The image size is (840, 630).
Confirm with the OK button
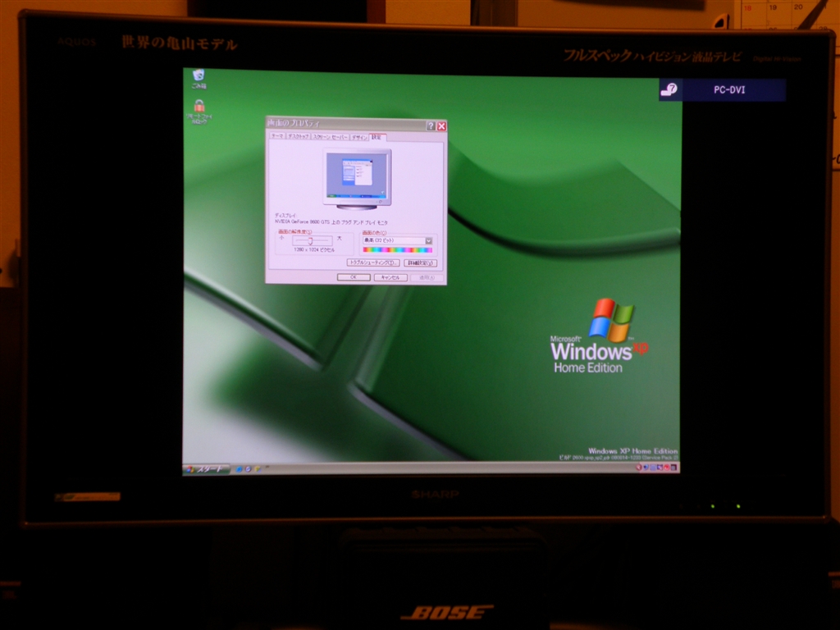(x=354, y=277)
